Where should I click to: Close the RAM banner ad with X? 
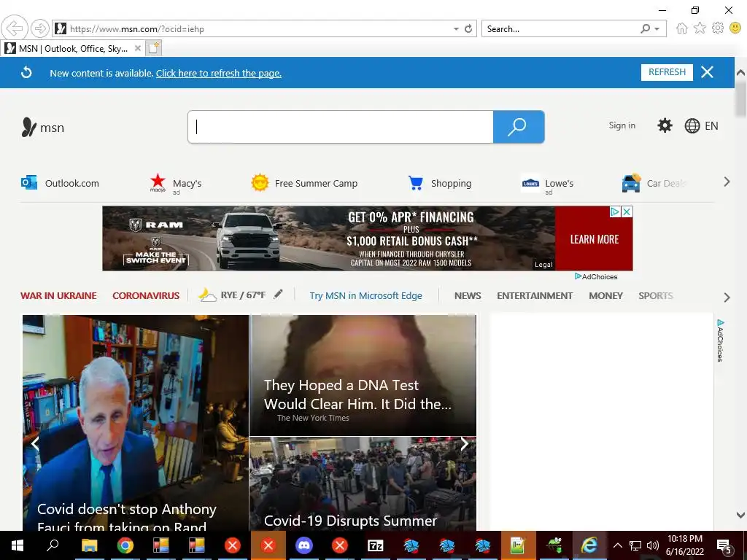[627, 212]
